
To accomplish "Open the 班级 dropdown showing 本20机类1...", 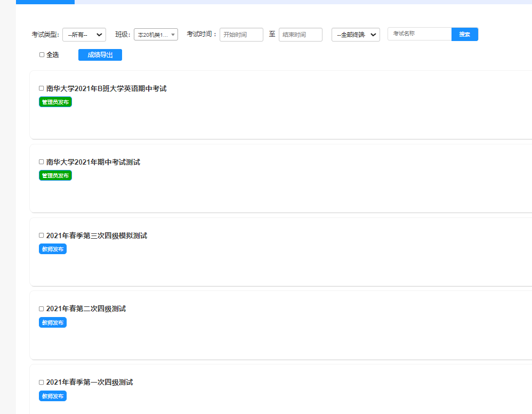I will click(x=156, y=35).
